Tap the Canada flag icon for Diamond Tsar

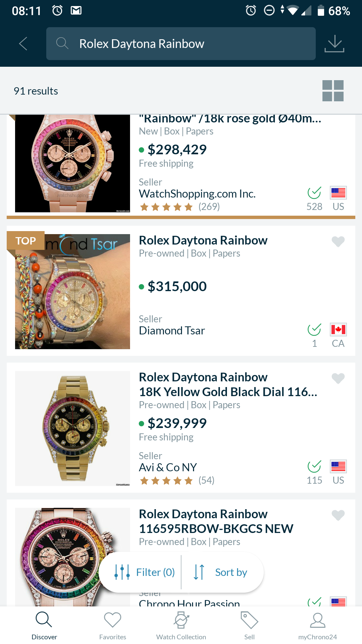pos(338,329)
